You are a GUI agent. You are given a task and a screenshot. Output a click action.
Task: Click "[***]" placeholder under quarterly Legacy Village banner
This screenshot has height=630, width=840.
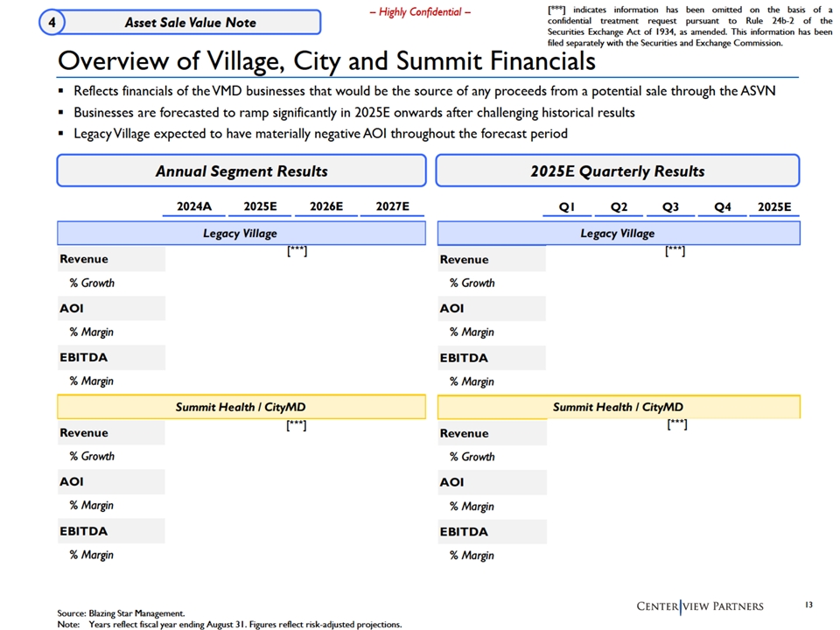(675, 251)
